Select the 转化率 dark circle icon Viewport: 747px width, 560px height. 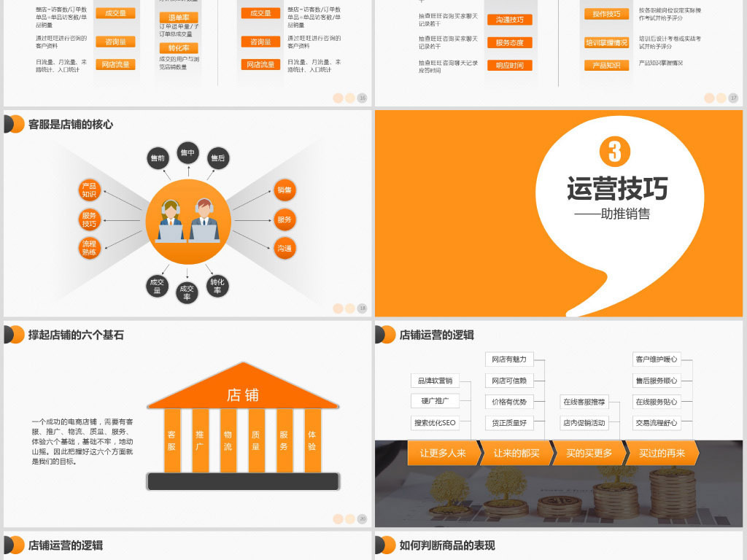(216, 286)
